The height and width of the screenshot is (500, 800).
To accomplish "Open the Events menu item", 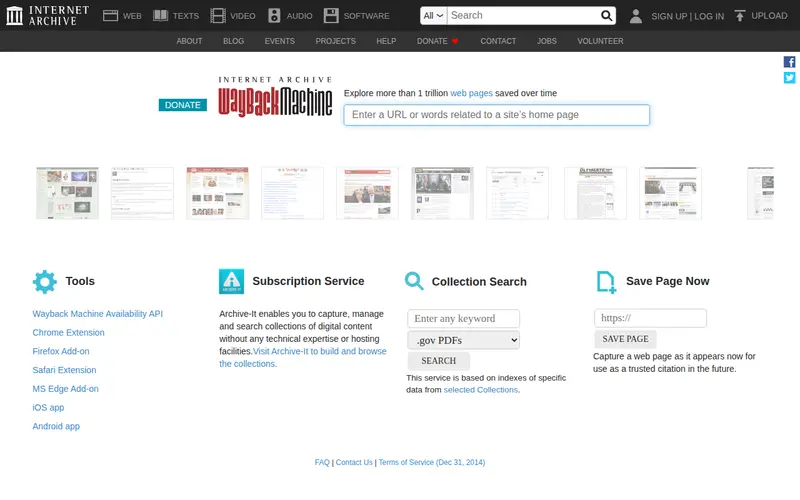I will 280,41.
